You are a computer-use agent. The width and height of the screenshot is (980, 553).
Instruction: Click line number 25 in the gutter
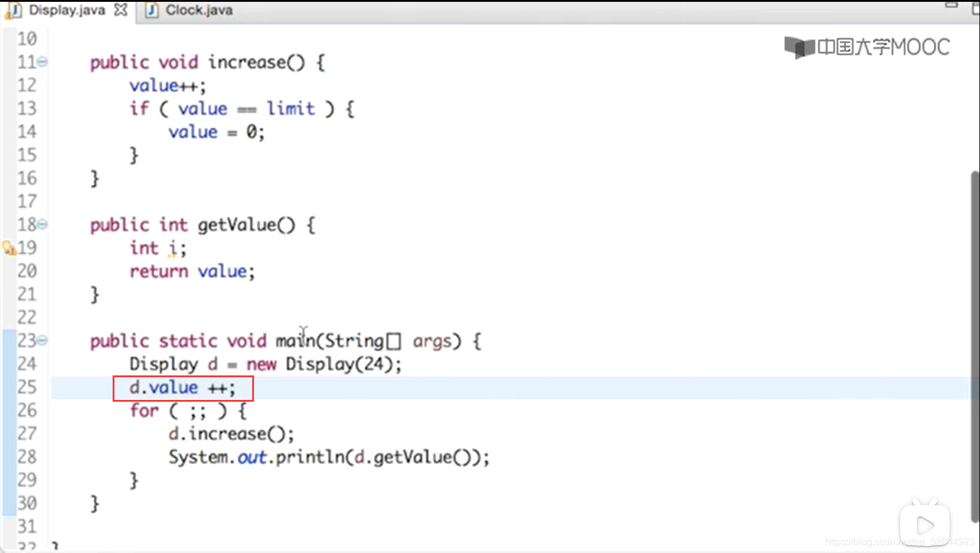click(x=27, y=387)
